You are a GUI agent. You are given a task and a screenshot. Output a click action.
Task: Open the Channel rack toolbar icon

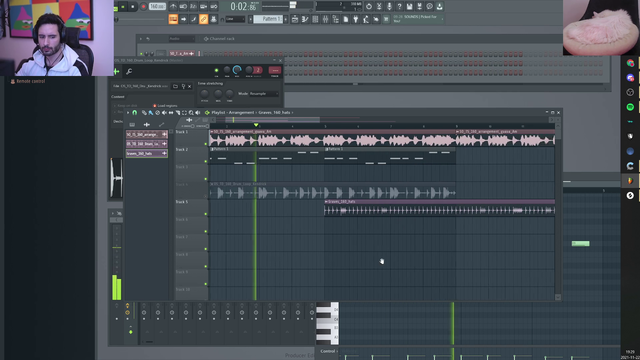[315, 19]
